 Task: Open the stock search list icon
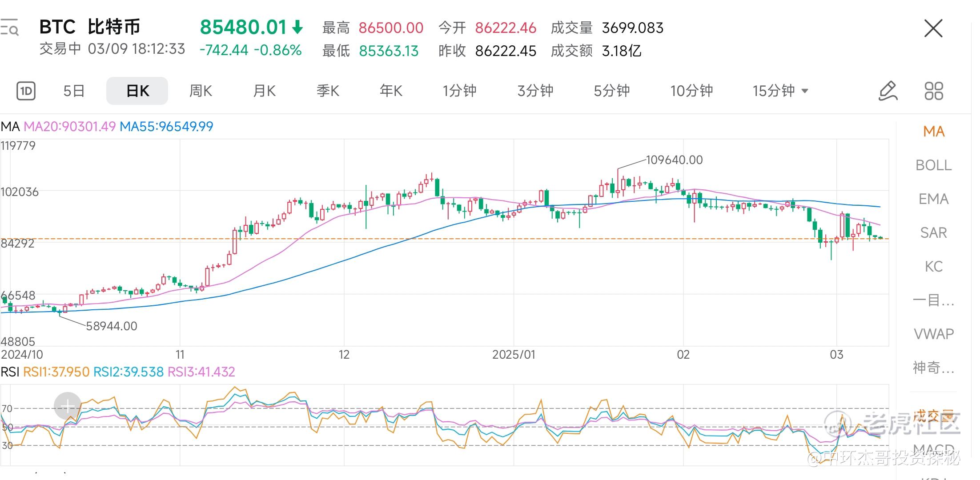click(x=9, y=28)
